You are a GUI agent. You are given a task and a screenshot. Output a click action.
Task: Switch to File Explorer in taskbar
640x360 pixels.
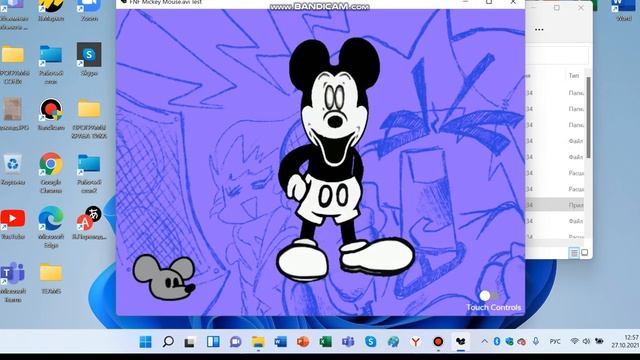pos(258,342)
